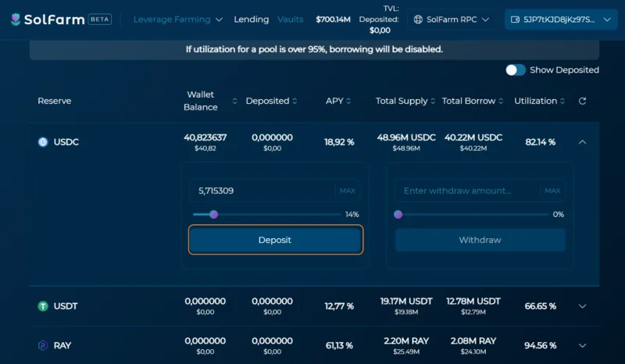Click USDC total supply 48.96M USDC

pyautogui.click(x=406, y=137)
